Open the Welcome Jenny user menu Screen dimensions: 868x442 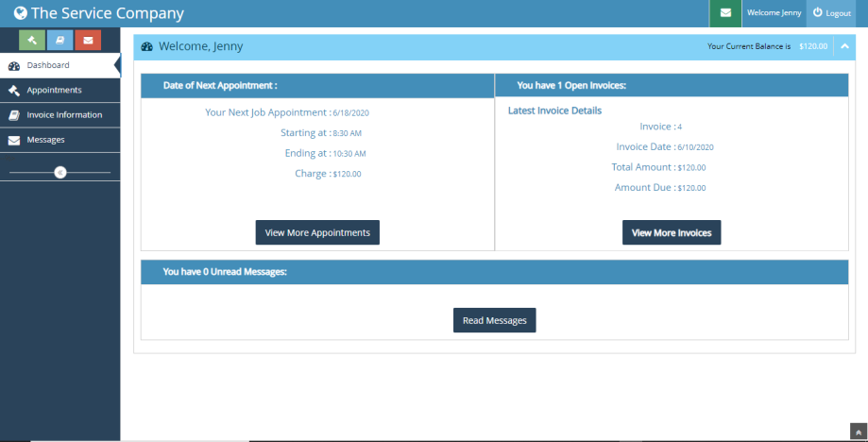(773, 13)
